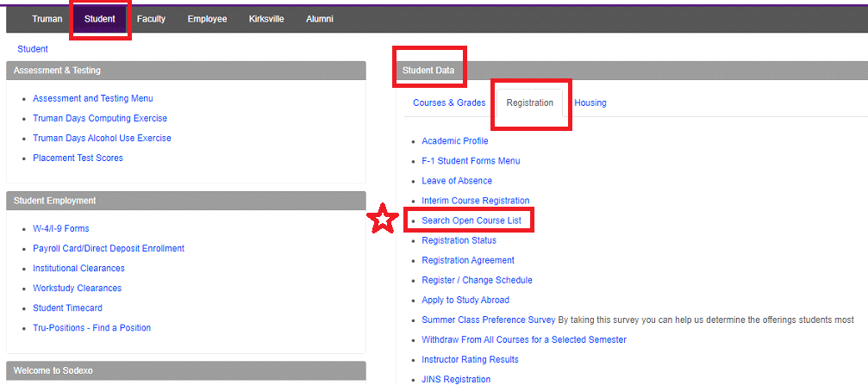The width and height of the screenshot is (868, 385).
Task: Open Register / Change Schedule
Action: (x=478, y=281)
